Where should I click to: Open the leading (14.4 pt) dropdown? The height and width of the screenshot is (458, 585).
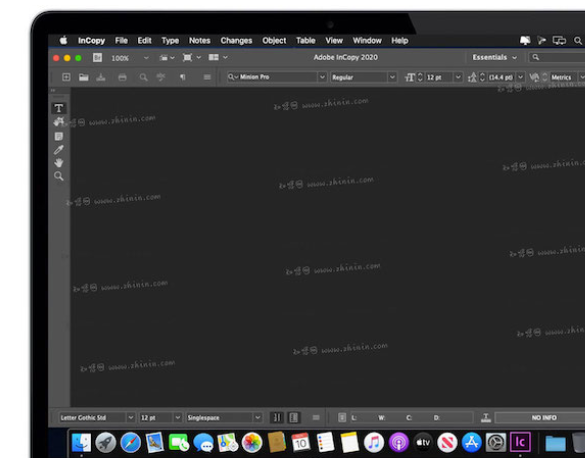(x=520, y=77)
